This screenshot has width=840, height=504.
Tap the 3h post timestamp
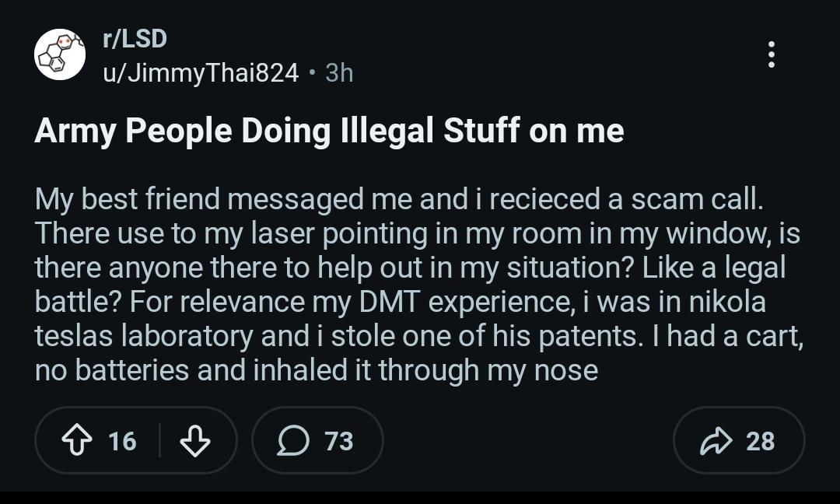coord(339,73)
